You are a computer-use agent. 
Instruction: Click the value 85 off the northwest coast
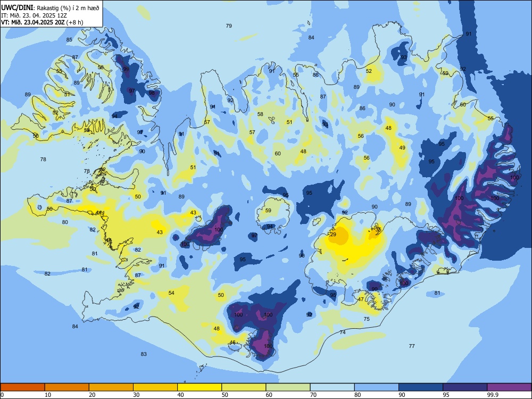pos(69,40)
